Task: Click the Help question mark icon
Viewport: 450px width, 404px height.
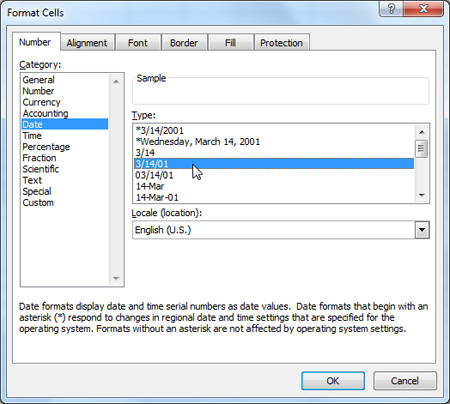Action: pos(391,9)
